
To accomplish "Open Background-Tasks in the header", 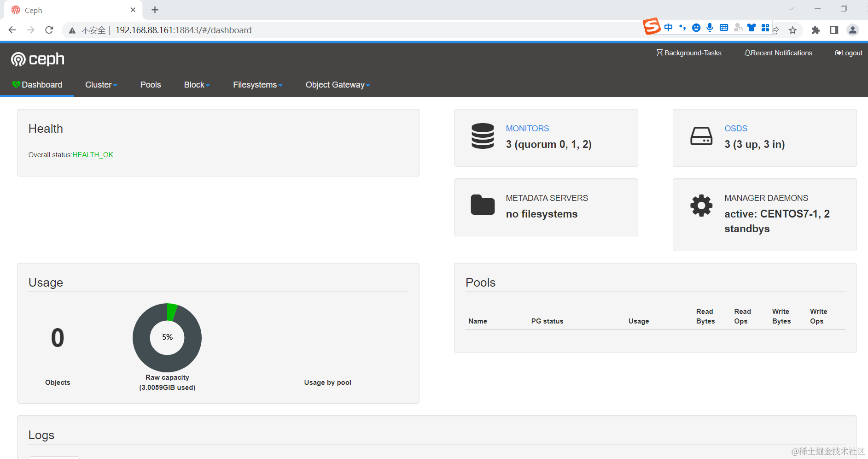I will 689,53.
